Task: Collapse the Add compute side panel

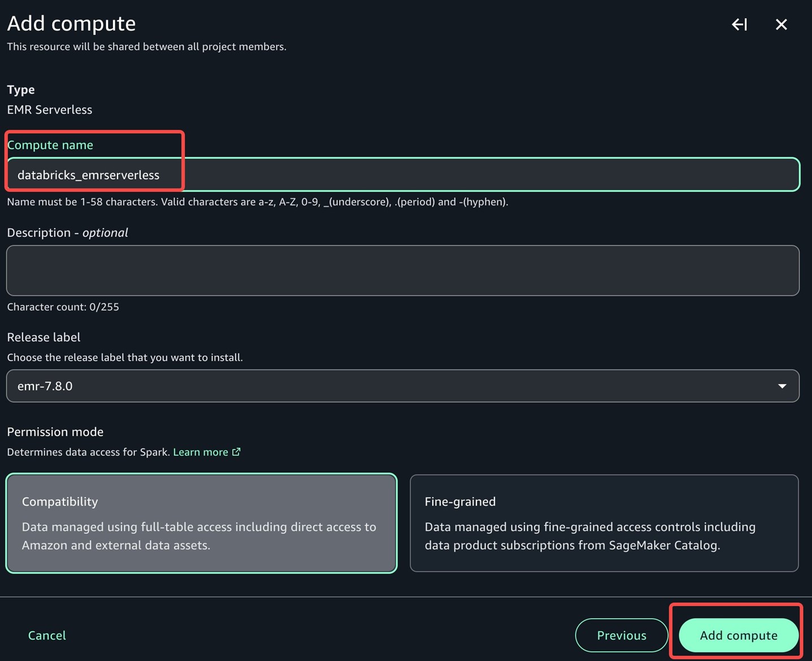Action: coord(739,24)
